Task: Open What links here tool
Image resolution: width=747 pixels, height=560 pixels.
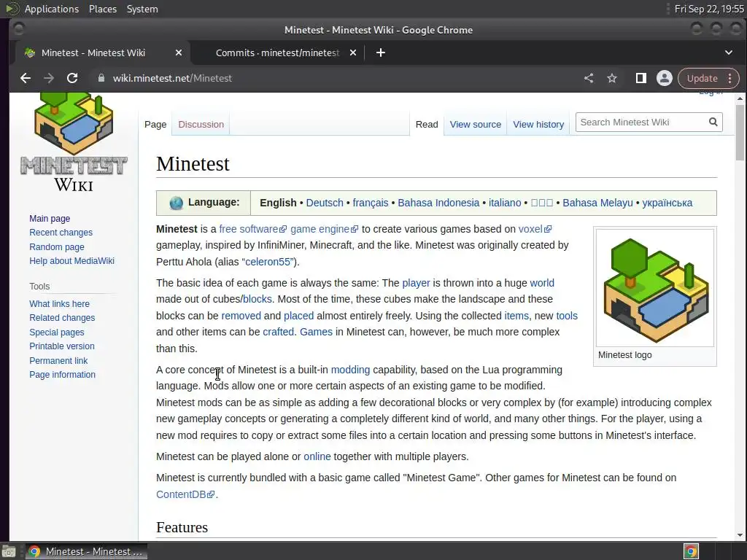Action: [x=59, y=304]
